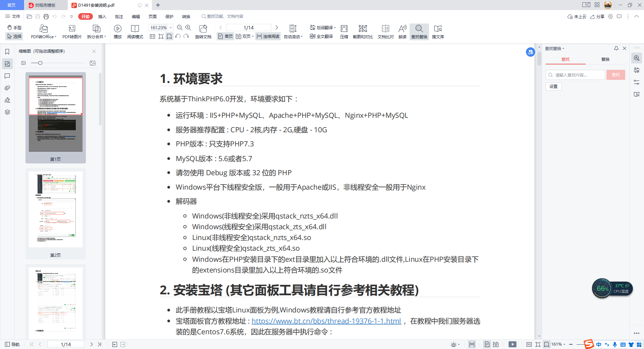The width and height of the screenshot is (644, 349).
Task: Open 截图和对比 screenshot and compare tool
Action: coord(362,32)
